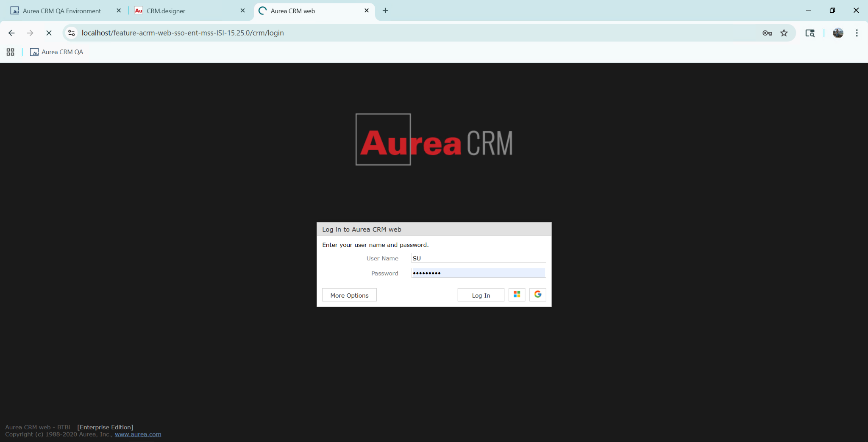Open the www.aurea.com link
Viewport: 868px width, 442px height.
[138, 434]
